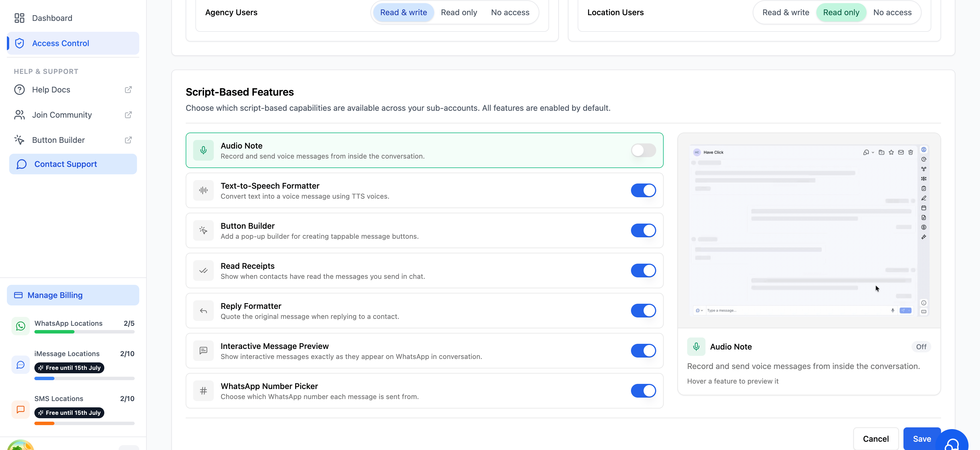
Task: Click the WhatsApp Number Picker hash icon
Action: 203,391
